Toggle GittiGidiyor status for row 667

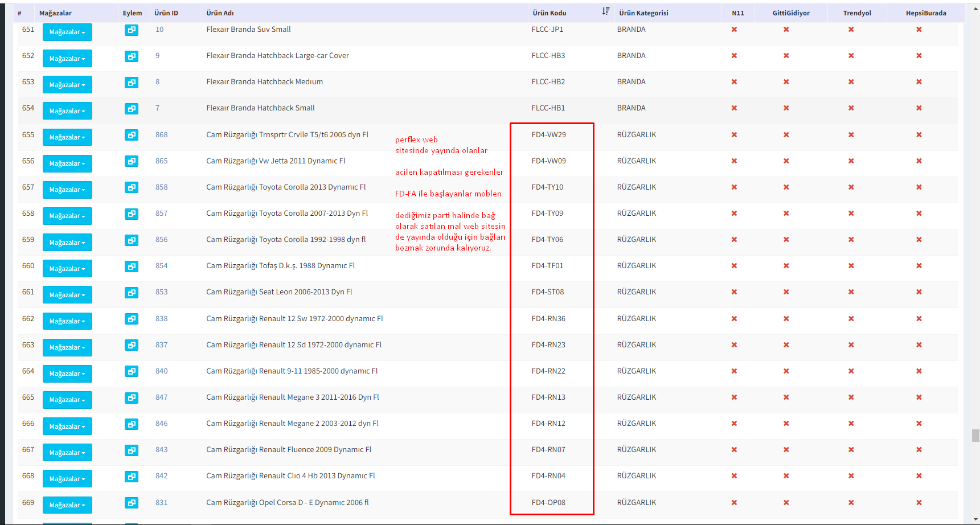coord(786,450)
